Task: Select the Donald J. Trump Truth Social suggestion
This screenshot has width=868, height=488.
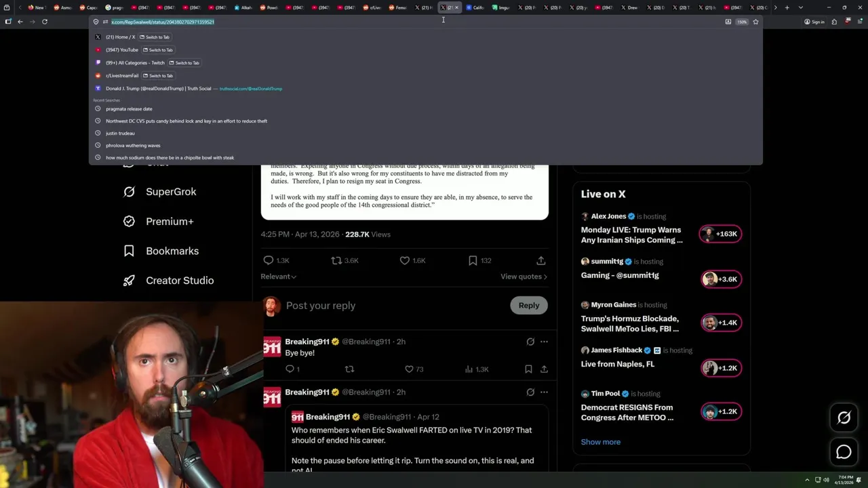Action: tap(426, 89)
